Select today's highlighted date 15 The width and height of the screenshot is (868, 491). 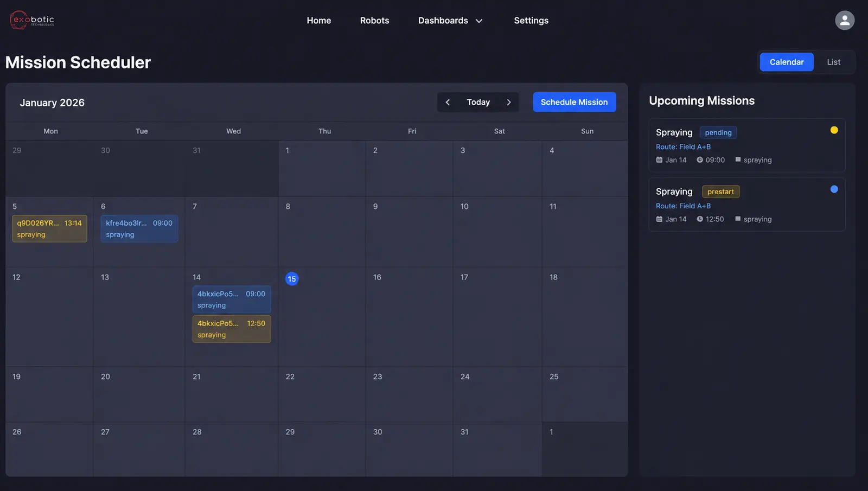[x=292, y=279]
